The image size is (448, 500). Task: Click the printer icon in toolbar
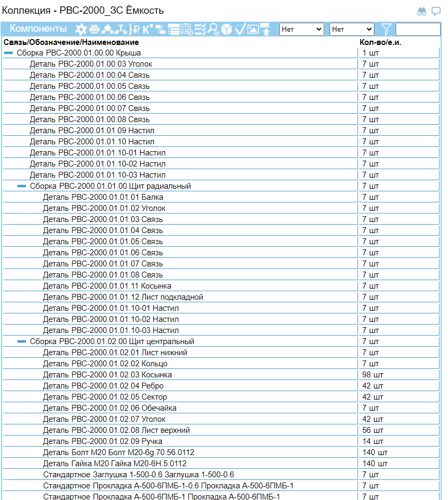coord(94,30)
